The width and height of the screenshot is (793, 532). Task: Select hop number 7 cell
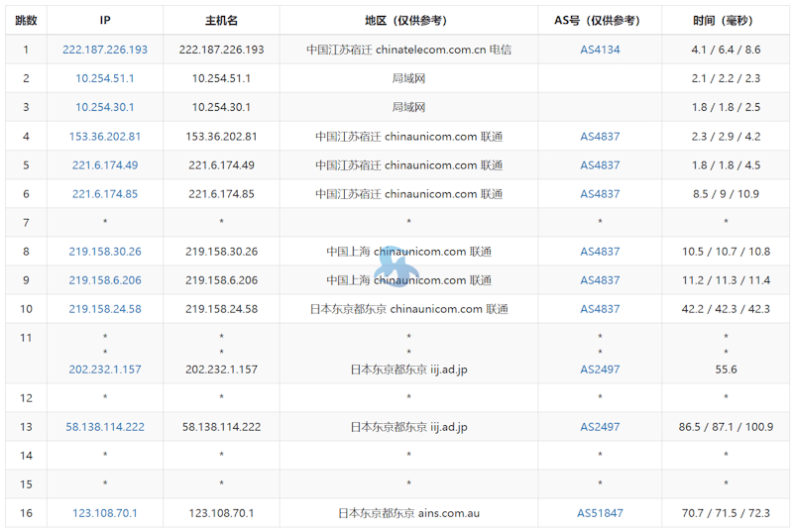pyautogui.click(x=26, y=223)
